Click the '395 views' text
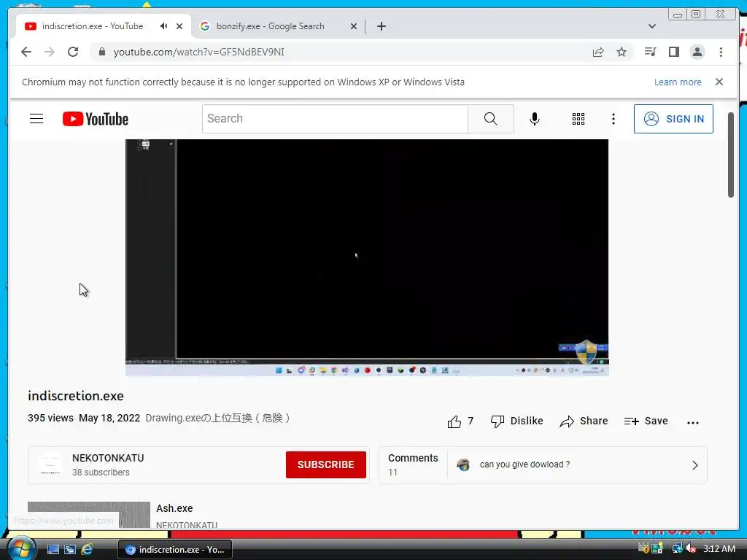This screenshot has height=560, width=747. (x=50, y=418)
